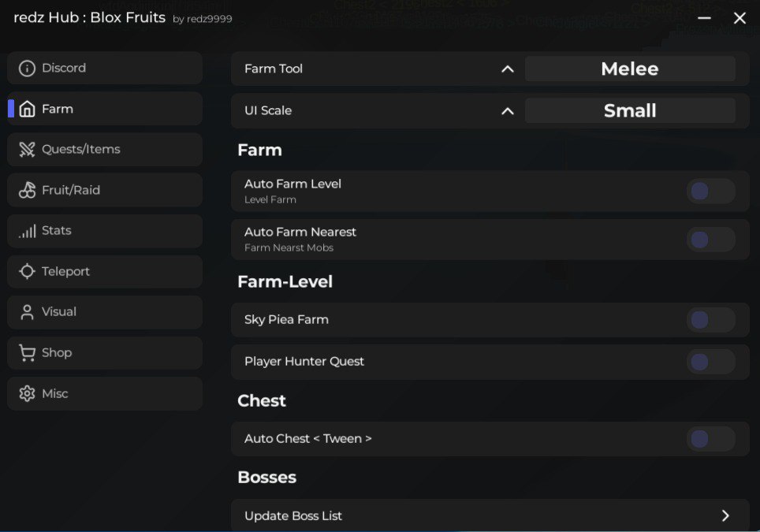Image resolution: width=760 pixels, height=532 pixels.
Task: Open the Farm Tool Melee dropdown
Action: [630, 69]
